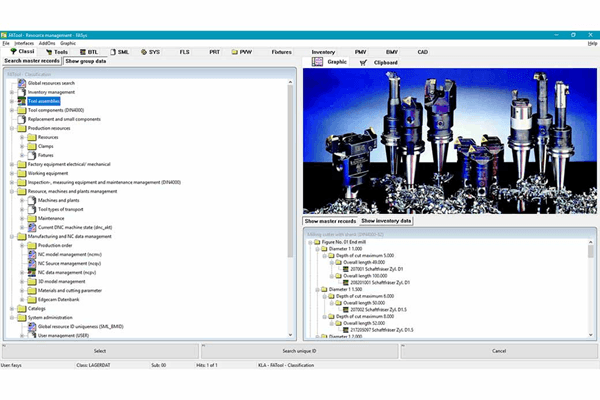Click the Search unique ID button
The height and width of the screenshot is (400, 600).
pos(299,351)
